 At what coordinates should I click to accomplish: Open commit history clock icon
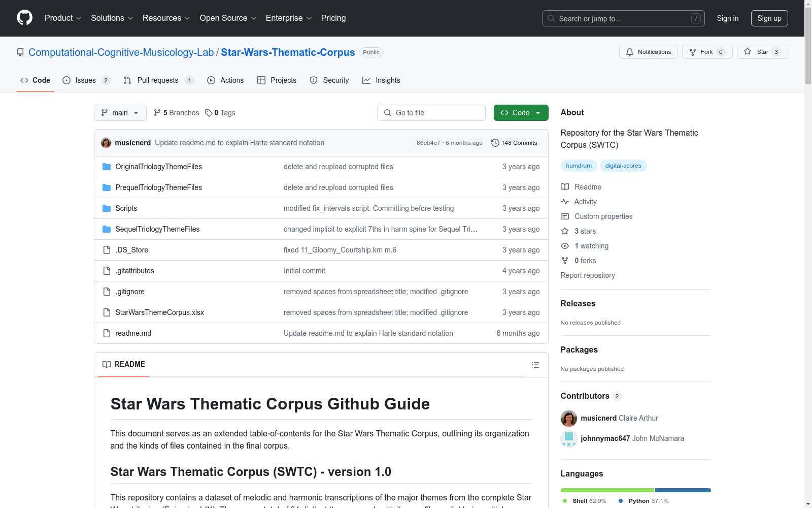[495, 143]
